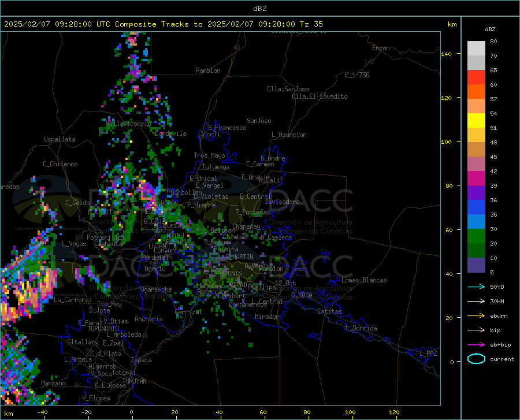Click the Clla.El_Cavadito map label

[320, 96]
